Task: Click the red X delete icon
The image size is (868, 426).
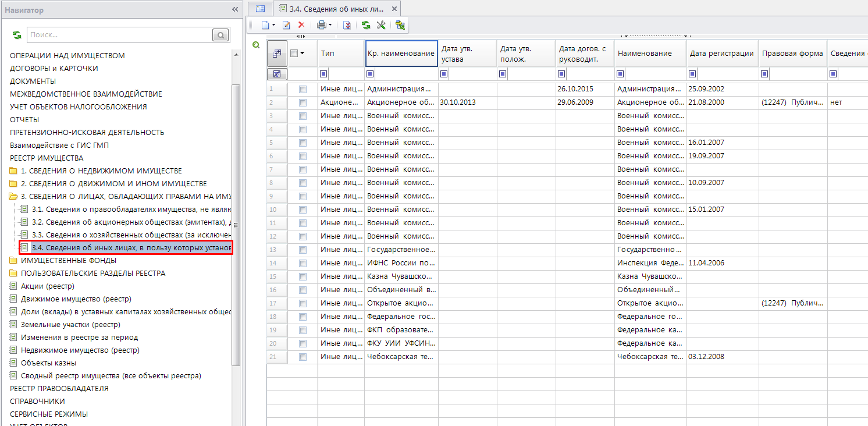Action: pyautogui.click(x=301, y=25)
